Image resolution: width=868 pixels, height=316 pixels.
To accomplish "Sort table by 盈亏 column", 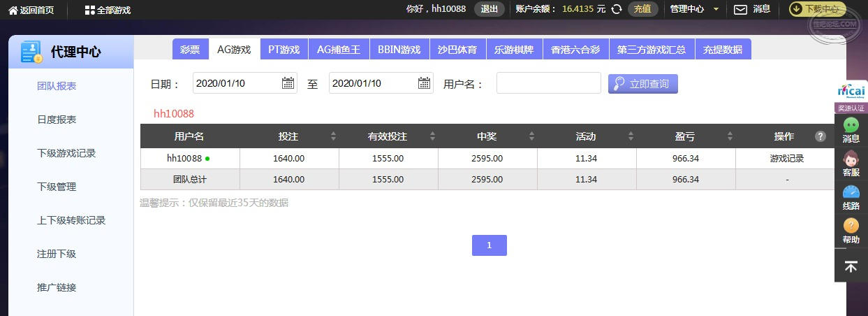I will pyautogui.click(x=730, y=136).
